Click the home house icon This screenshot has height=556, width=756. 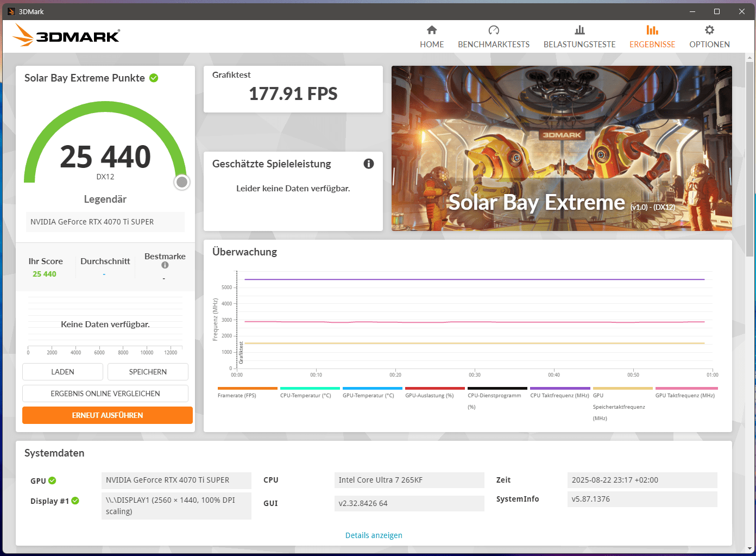pos(432,30)
